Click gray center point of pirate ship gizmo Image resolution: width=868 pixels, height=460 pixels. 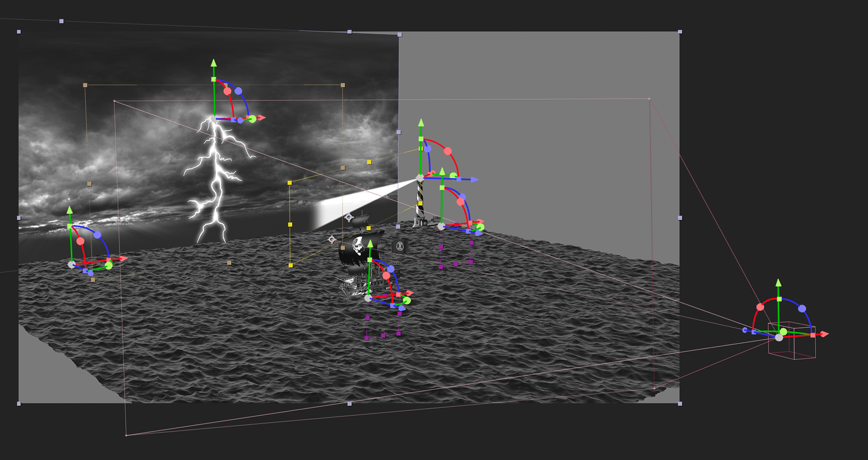[x=368, y=298]
